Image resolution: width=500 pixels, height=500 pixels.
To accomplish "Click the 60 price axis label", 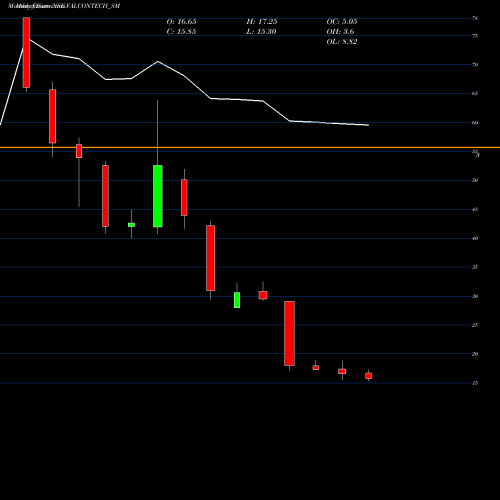I will pos(475,123).
